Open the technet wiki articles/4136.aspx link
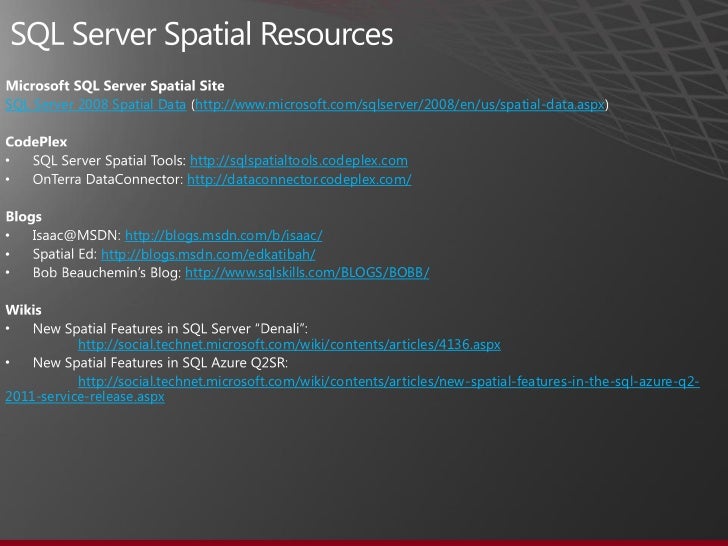Viewport: 728px width, 546px height. (289, 344)
